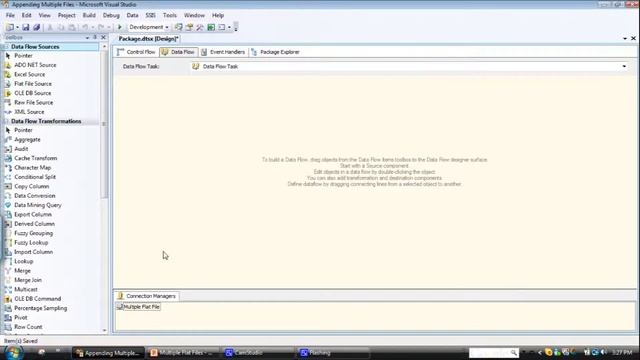Open the active files dropdown arrow
The height and width of the screenshot is (360, 640).
pyautogui.click(x=625, y=39)
